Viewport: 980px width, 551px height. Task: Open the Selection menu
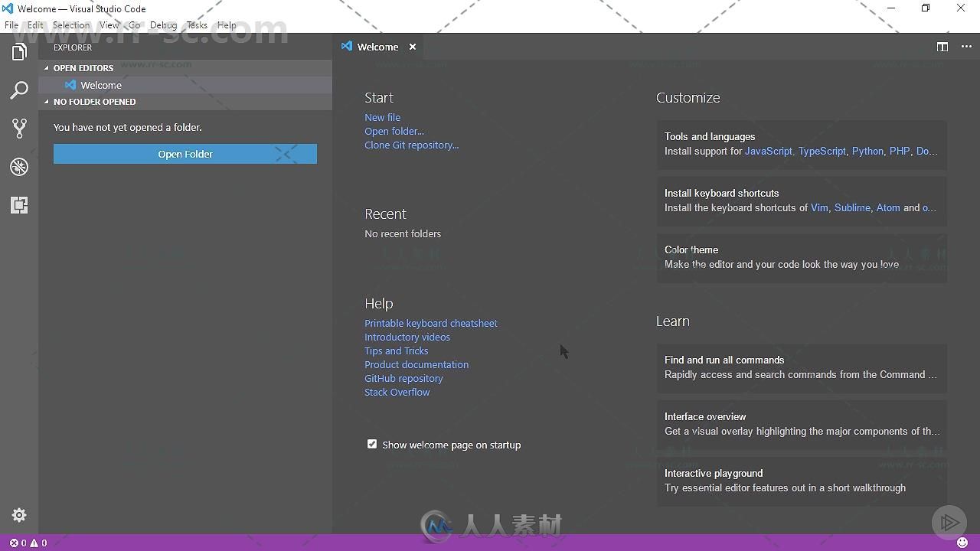click(71, 25)
